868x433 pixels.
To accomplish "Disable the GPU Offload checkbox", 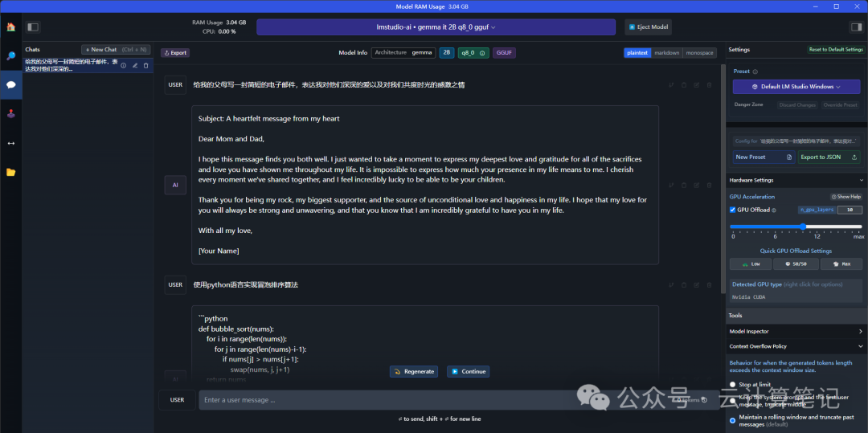I will tap(732, 210).
